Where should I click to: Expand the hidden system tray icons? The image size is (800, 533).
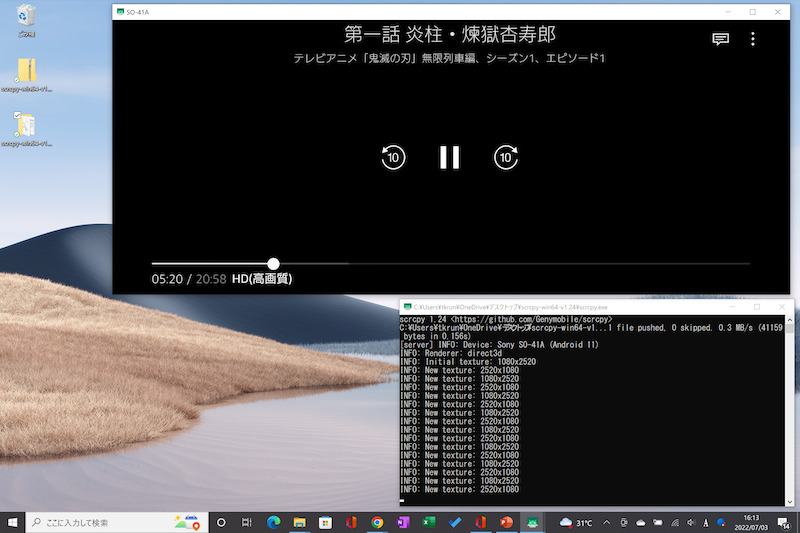pyautogui.click(x=606, y=522)
